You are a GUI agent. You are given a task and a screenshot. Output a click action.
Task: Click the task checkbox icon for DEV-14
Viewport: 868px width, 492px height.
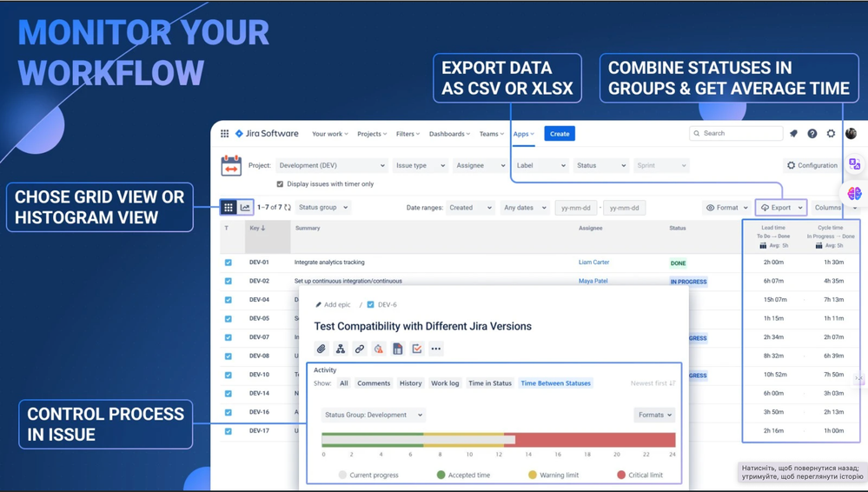click(x=228, y=394)
